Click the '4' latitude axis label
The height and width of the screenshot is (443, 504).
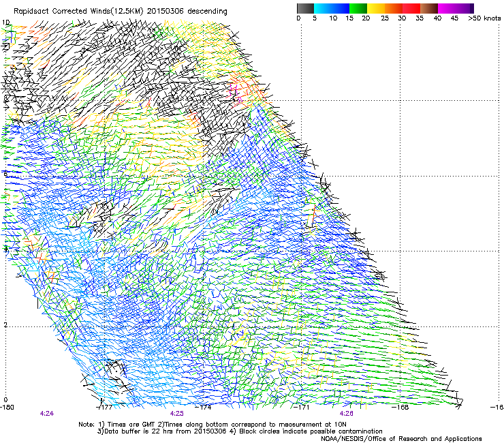(x=5, y=249)
